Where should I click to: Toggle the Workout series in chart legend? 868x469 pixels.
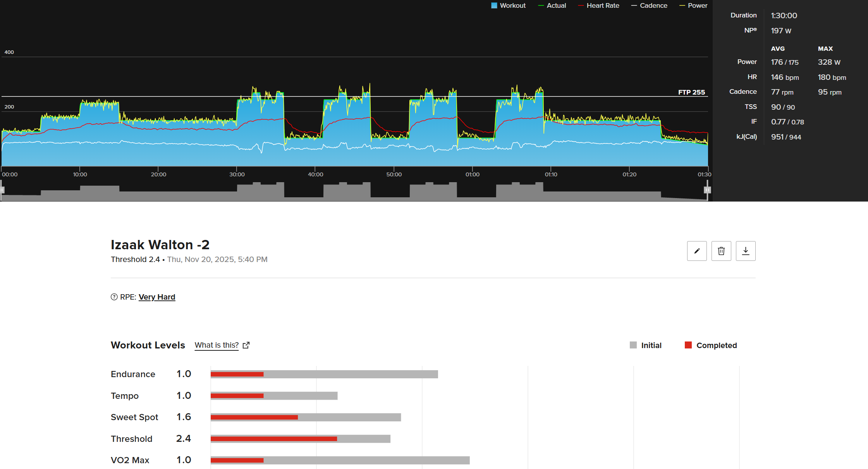[x=508, y=5]
